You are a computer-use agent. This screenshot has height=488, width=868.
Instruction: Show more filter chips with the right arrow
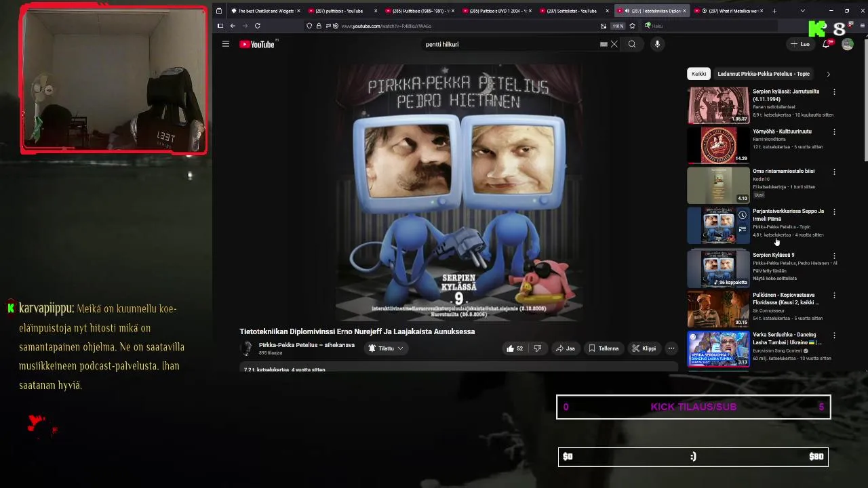[828, 74]
